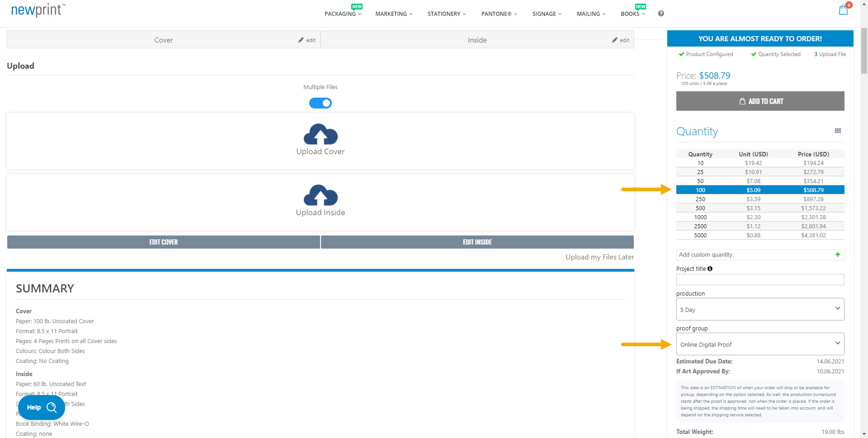Click the Edit Cover button
Image resolution: width=868 pixels, height=438 pixels.
point(164,242)
